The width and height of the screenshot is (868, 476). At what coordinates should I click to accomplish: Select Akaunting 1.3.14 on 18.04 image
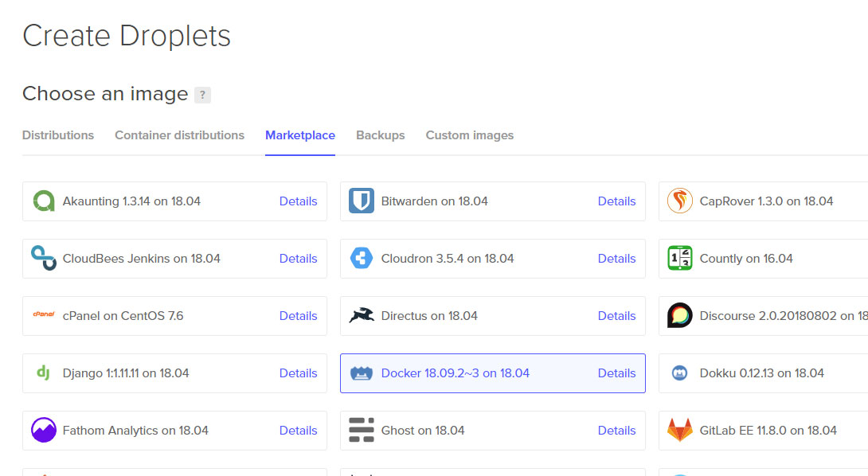click(174, 201)
